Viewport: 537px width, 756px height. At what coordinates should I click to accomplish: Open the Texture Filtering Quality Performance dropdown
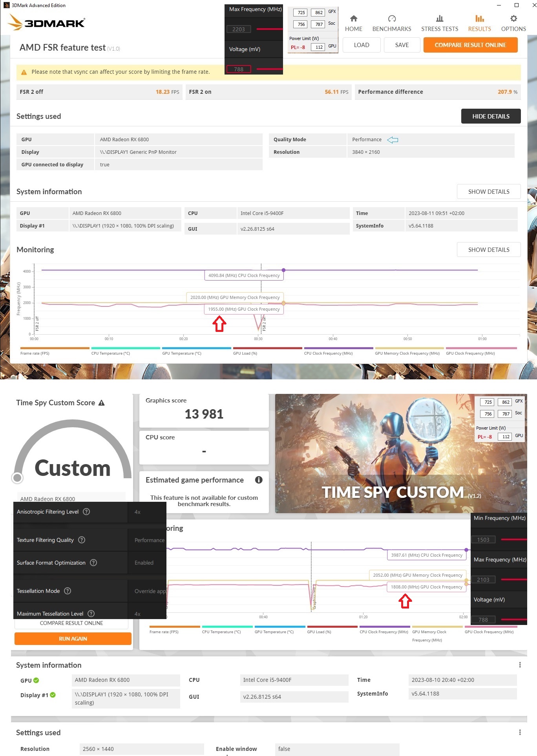[147, 540]
